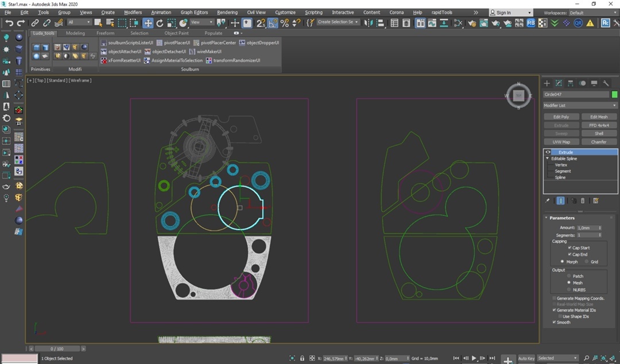Toggle the Window/Crossing selection icon
The height and width of the screenshot is (364, 620).
coord(134,23)
